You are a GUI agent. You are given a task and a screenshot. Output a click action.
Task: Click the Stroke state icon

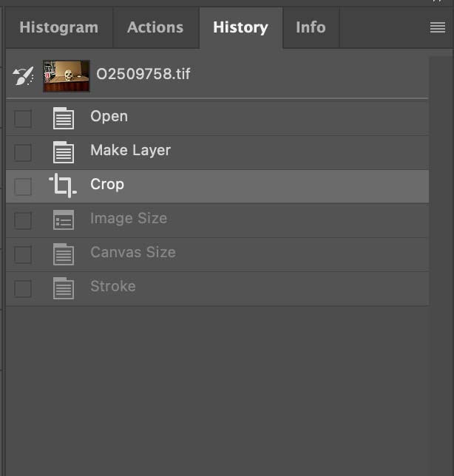click(x=64, y=288)
